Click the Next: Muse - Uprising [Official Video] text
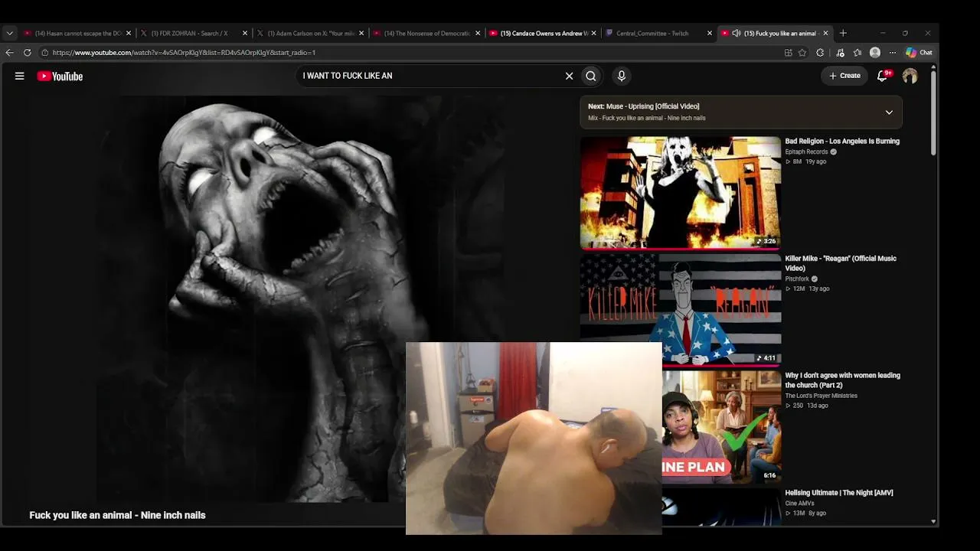The height and width of the screenshot is (551, 980). click(x=643, y=106)
